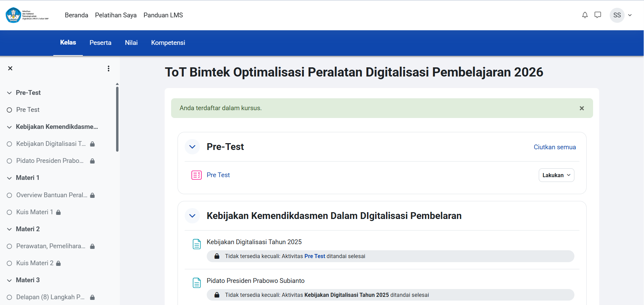Open the Lakukan dropdown for Pre Test
The width and height of the screenshot is (644, 305).
556,175
